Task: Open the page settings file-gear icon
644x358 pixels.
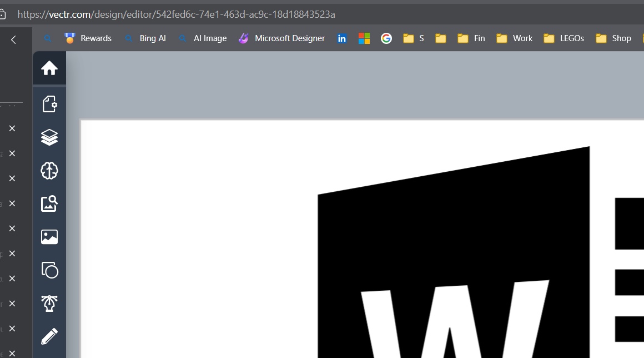Action: [x=49, y=104]
